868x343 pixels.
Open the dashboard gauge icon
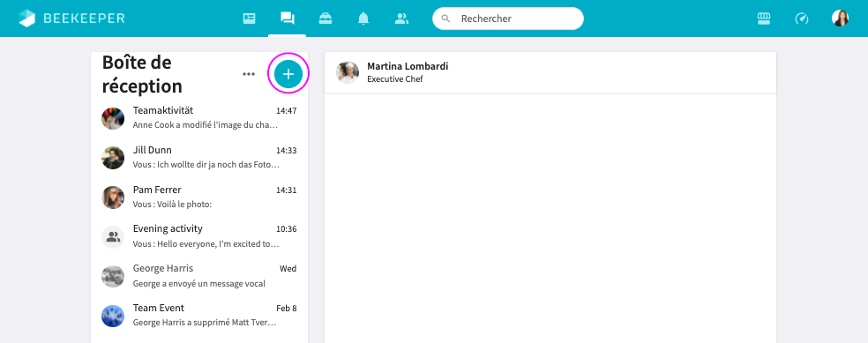pos(802,19)
